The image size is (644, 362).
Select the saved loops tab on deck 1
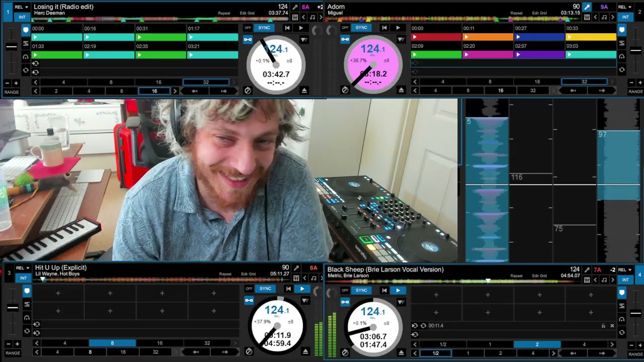(26, 43)
